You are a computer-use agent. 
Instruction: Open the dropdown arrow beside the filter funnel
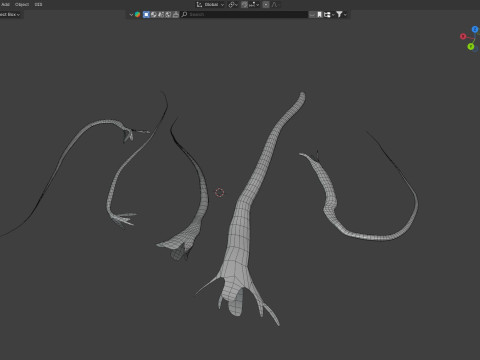(345, 15)
